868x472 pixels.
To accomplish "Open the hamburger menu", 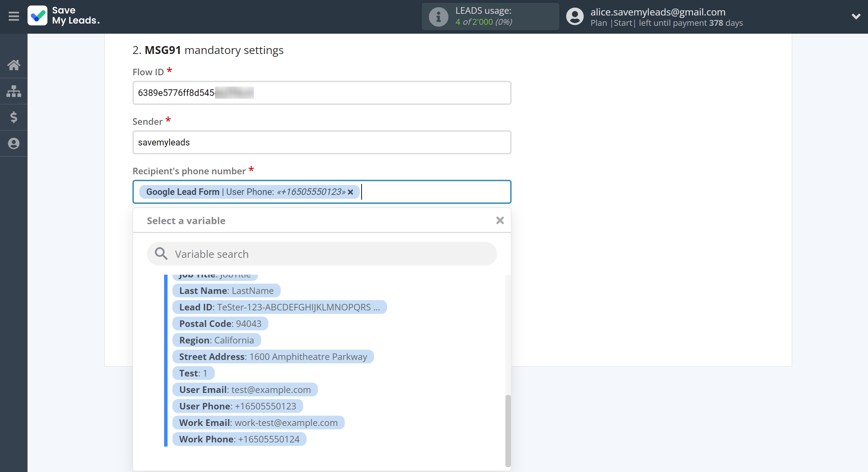I will tap(14, 16).
